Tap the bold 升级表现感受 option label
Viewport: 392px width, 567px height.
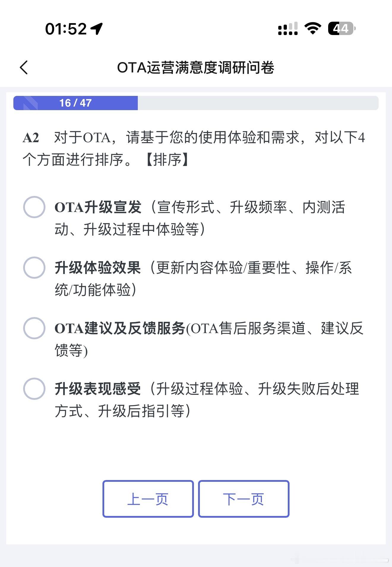coord(98,389)
